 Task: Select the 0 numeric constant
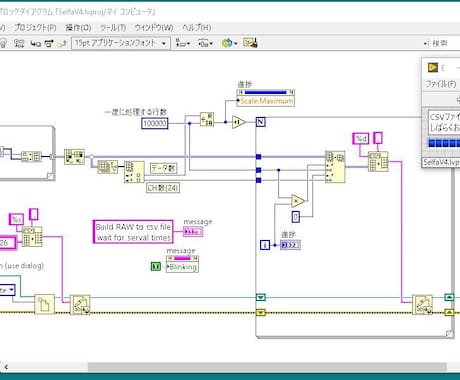[x=296, y=217]
